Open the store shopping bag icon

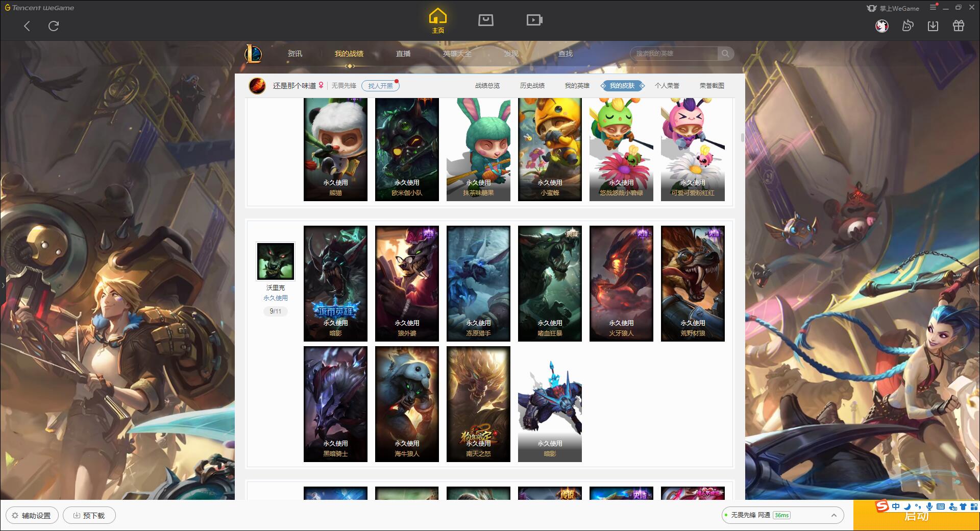click(x=485, y=20)
